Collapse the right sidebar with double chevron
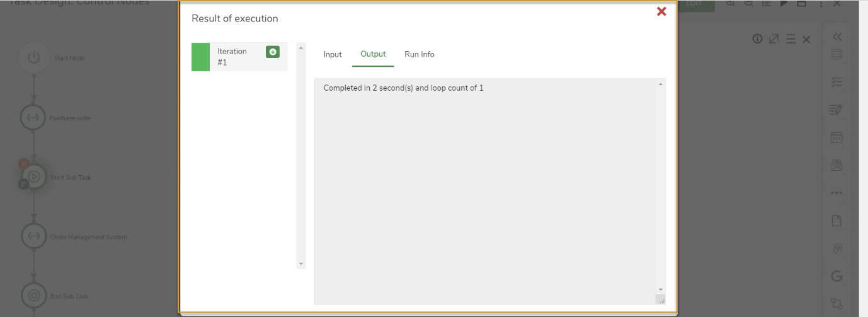 837,37
